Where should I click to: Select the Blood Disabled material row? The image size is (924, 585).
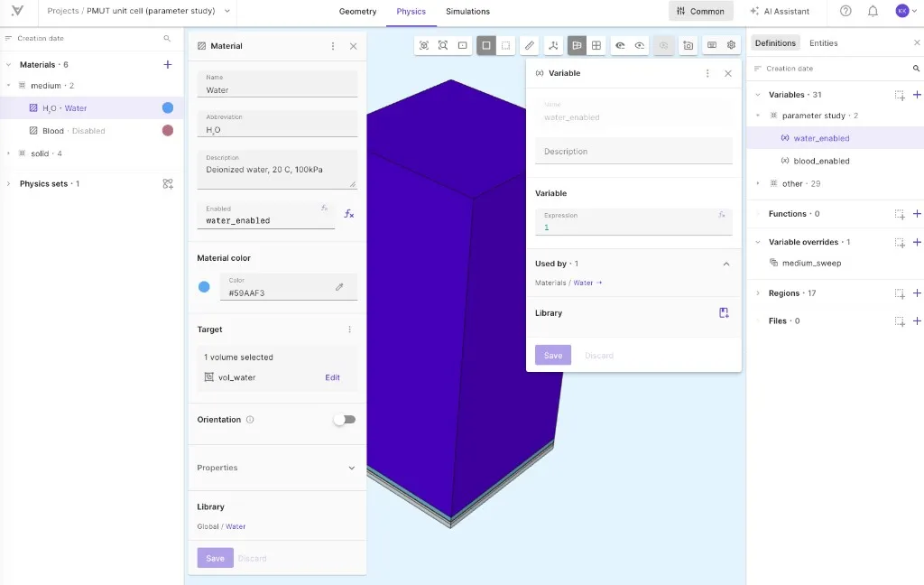[x=91, y=131]
